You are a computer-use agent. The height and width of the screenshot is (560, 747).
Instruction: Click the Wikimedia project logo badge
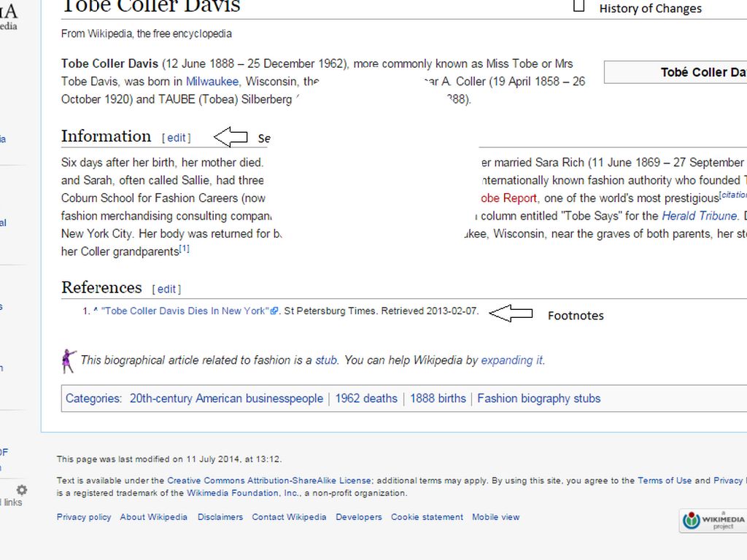713,520
